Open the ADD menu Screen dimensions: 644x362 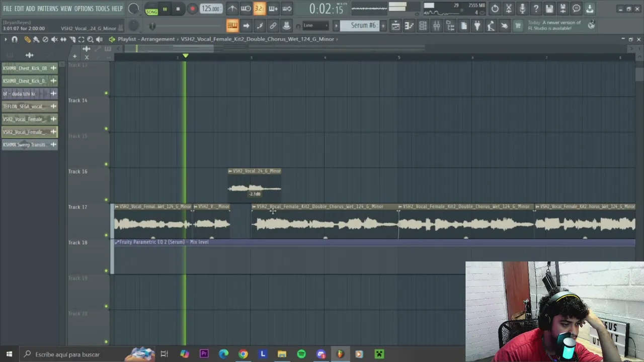click(31, 9)
